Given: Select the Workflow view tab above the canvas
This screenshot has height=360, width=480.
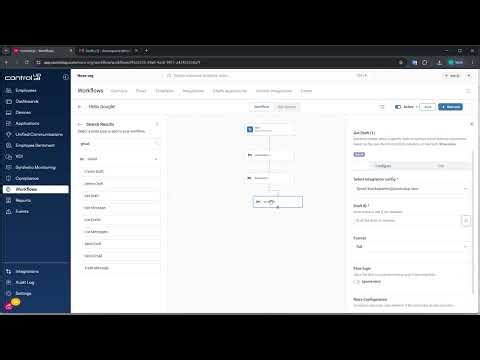Looking at the screenshot, I should [262, 107].
